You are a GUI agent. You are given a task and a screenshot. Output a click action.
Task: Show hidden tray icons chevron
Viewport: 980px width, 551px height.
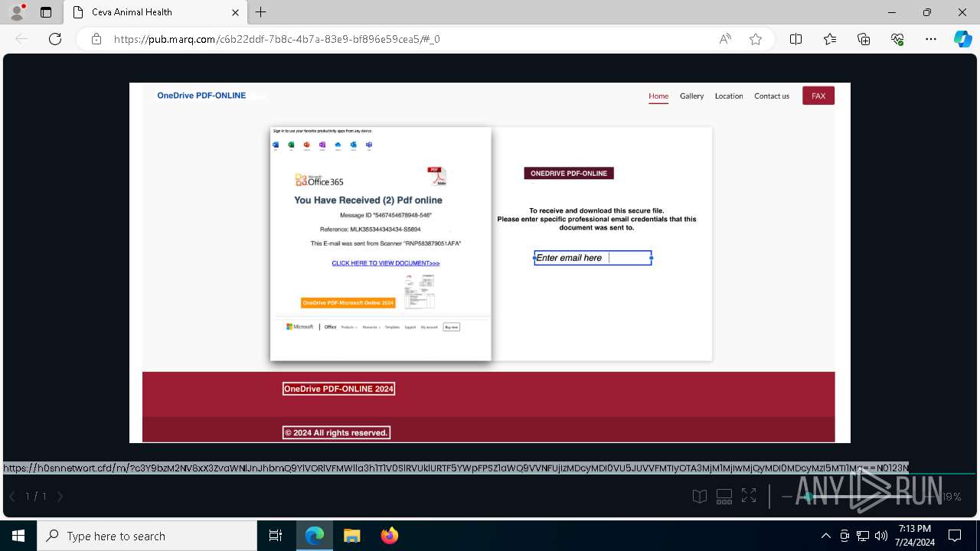tap(825, 536)
